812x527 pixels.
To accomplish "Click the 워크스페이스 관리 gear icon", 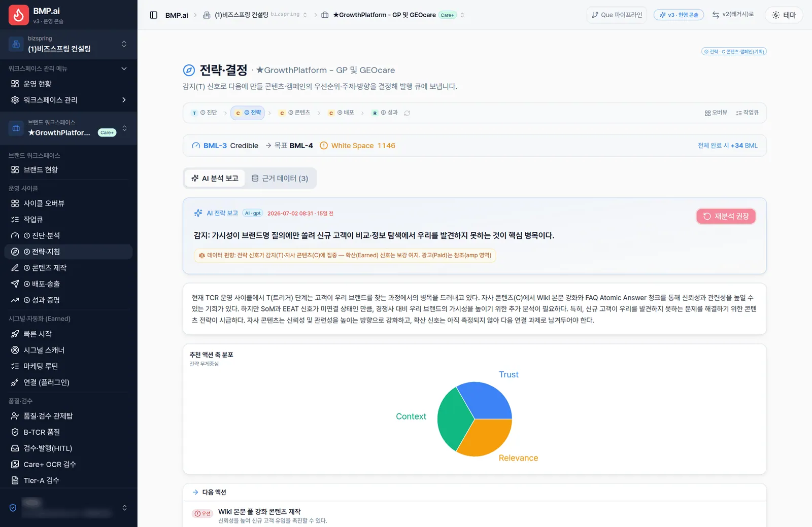I will click(x=15, y=100).
